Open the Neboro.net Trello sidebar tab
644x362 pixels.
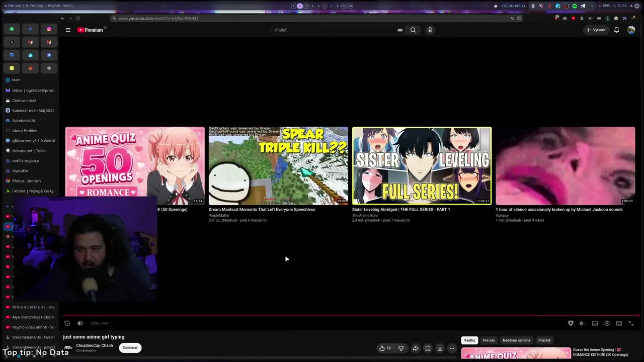tap(30, 151)
